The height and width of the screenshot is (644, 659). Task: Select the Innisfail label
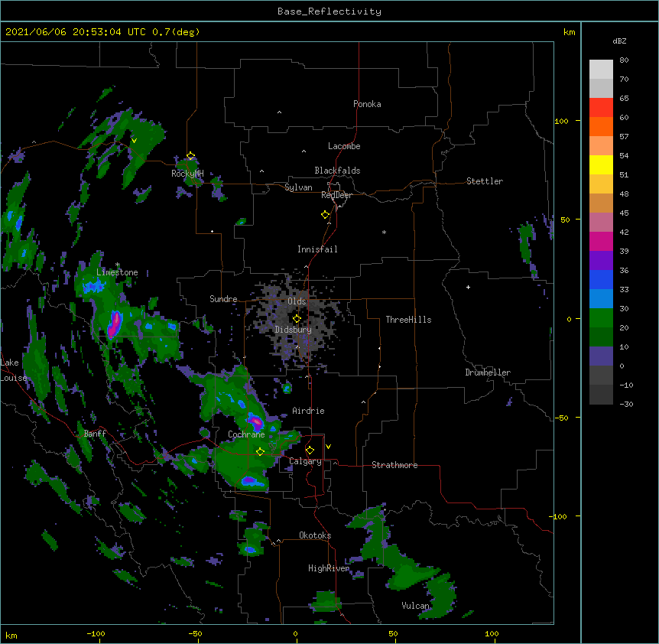coord(317,249)
